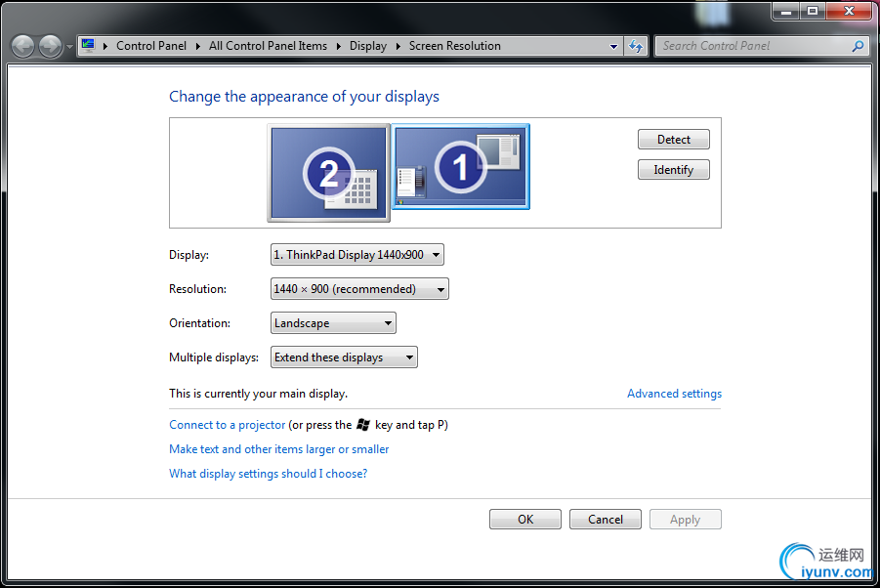Click the Forward navigation arrow
Image resolution: width=880 pixels, height=588 pixels.
pos(50,46)
